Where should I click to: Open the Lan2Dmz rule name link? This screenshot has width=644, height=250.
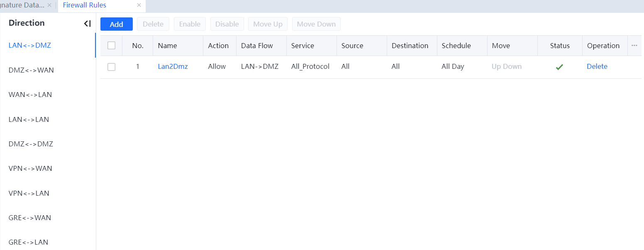click(173, 66)
